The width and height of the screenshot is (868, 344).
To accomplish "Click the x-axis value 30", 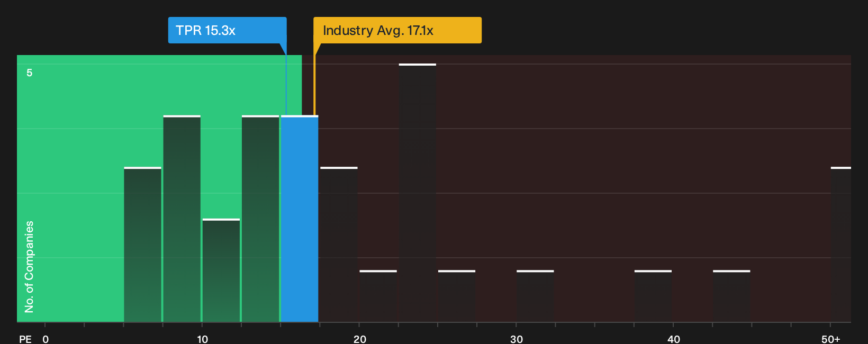I will (x=517, y=339).
